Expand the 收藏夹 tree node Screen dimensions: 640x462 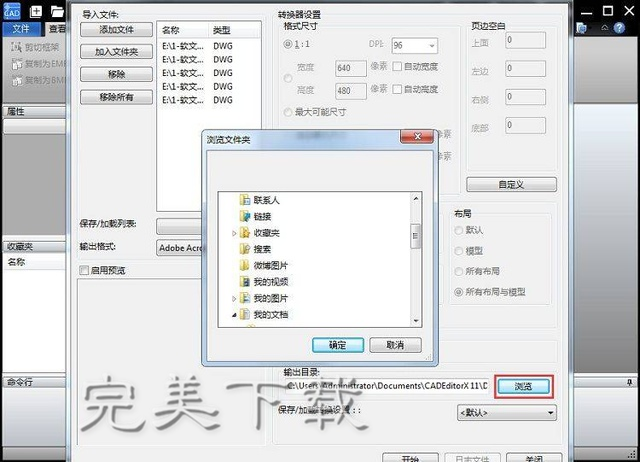(x=234, y=233)
